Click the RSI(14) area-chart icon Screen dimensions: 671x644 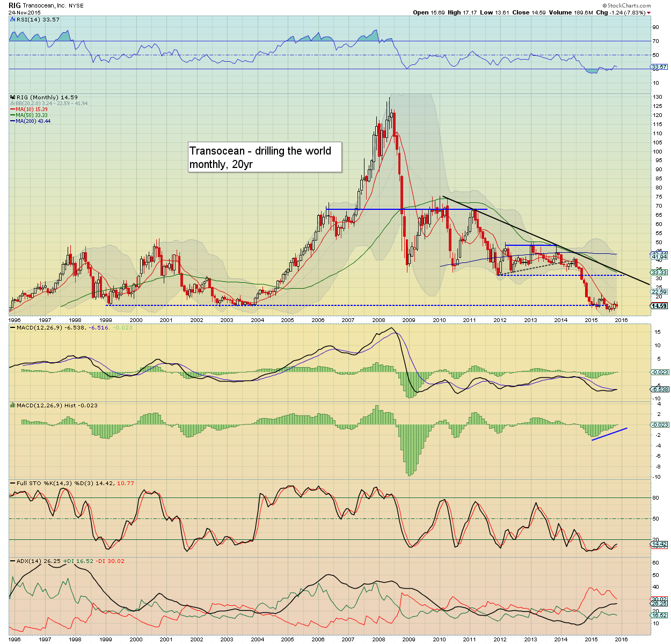coord(13,19)
